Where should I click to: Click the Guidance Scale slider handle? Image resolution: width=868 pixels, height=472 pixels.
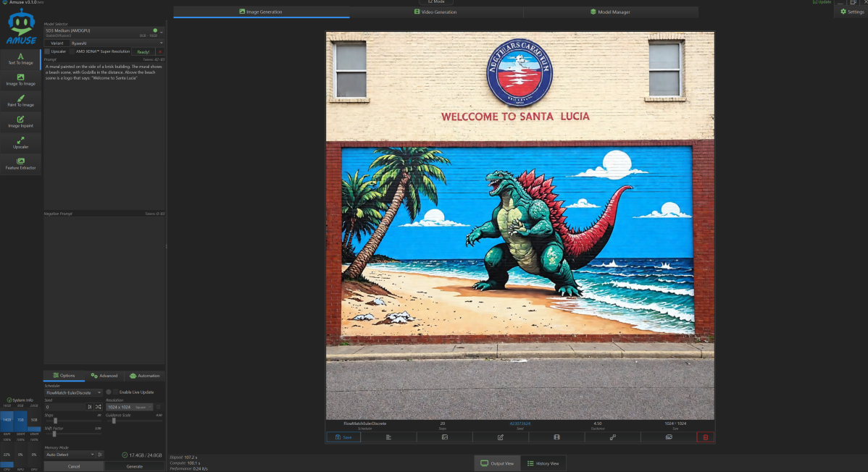pyautogui.click(x=114, y=421)
